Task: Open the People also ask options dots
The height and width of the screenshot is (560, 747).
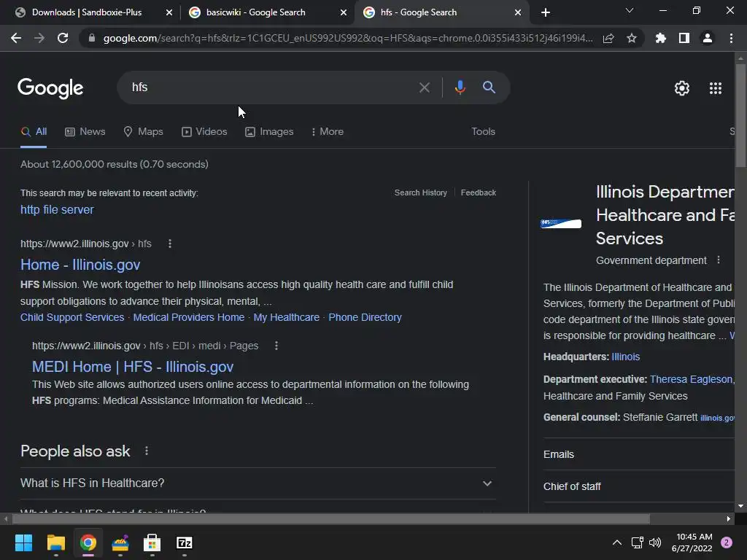Action: click(147, 451)
